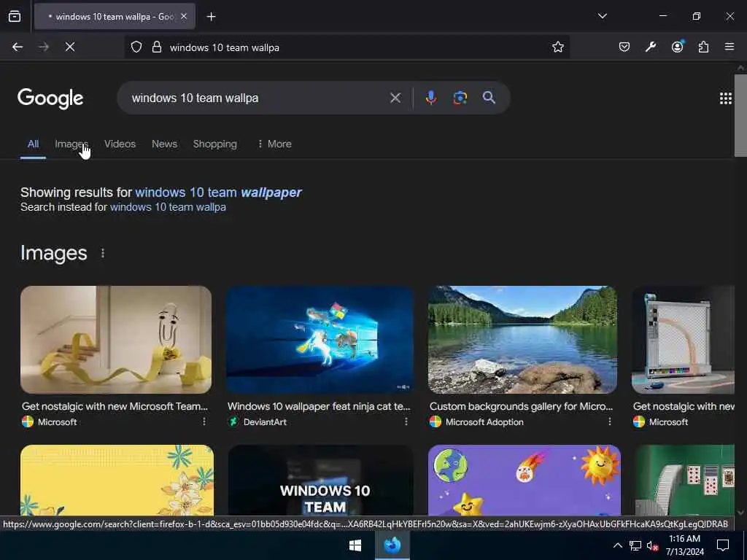Show the taskbar clock calendar

pos(684,545)
